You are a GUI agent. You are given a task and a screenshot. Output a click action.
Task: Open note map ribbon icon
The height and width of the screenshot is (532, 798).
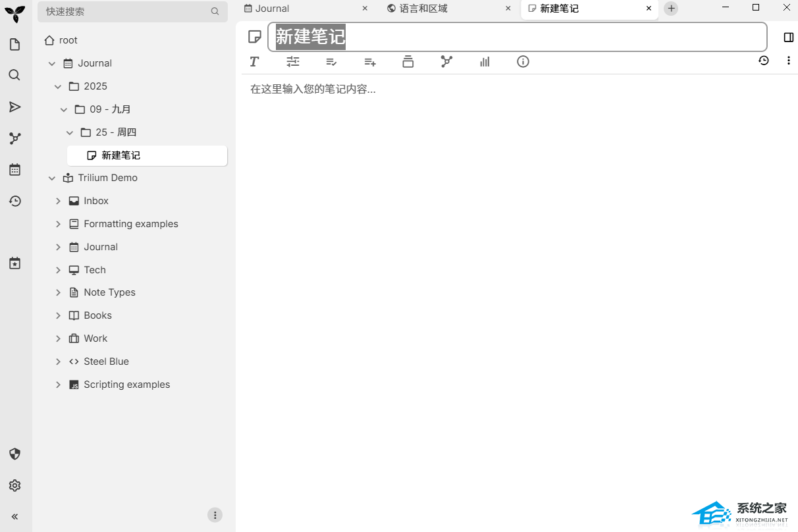click(x=446, y=62)
